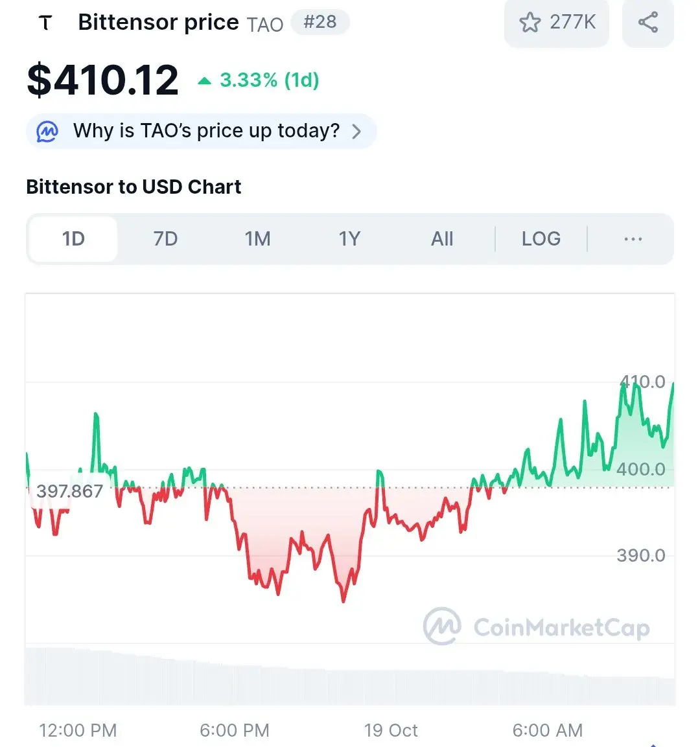Click the 277K watchlist count
This screenshot has width=700, height=747.
pos(572,23)
